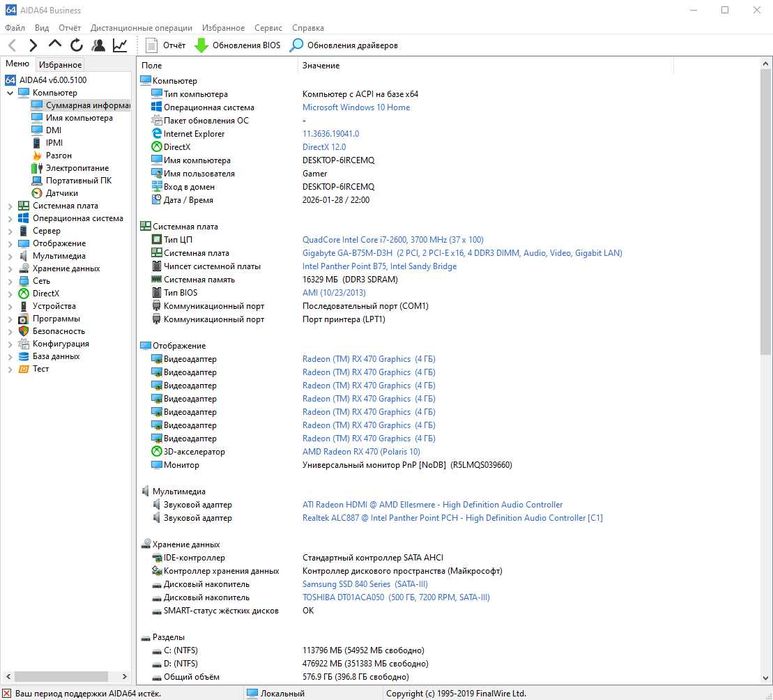The height and width of the screenshot is (700, 773).
Task: Expand the Сеть tree node
Action: (10, 281)
